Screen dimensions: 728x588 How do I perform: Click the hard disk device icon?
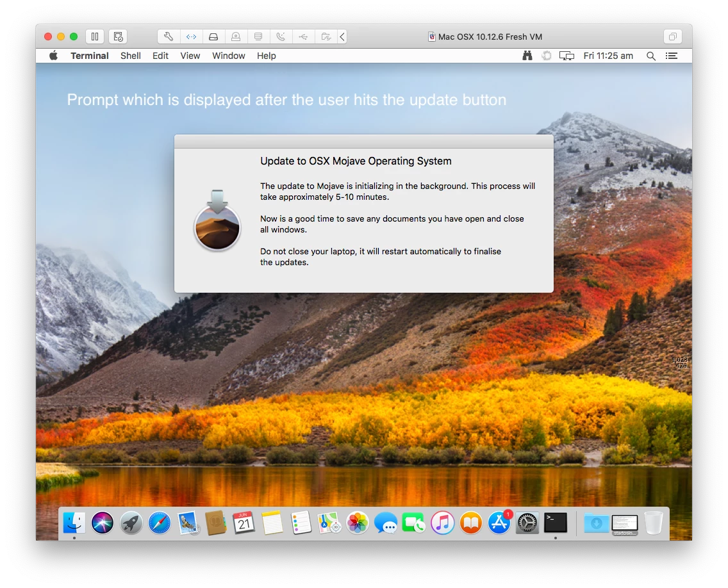(x=213, y=37)
